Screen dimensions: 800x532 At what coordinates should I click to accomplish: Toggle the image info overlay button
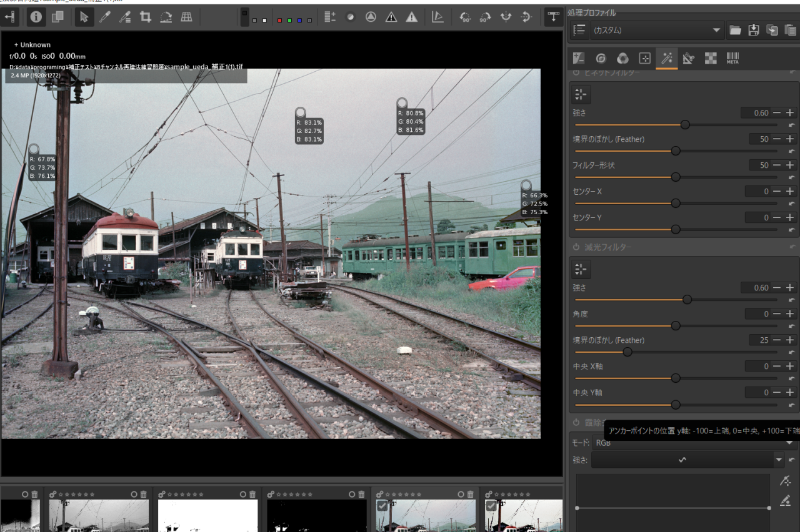click(36, 17)
